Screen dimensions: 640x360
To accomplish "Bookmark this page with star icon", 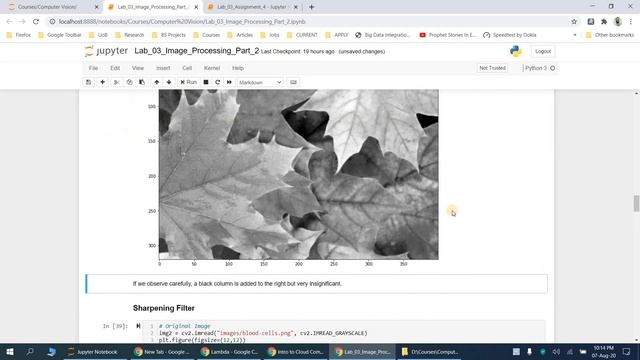I will [x=574, y=22].
